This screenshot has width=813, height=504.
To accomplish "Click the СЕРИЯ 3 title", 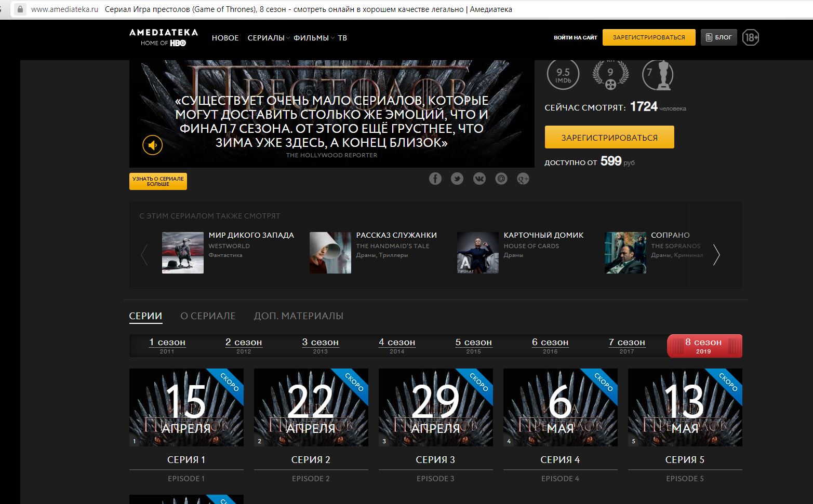I will click(x=436, y=459).
